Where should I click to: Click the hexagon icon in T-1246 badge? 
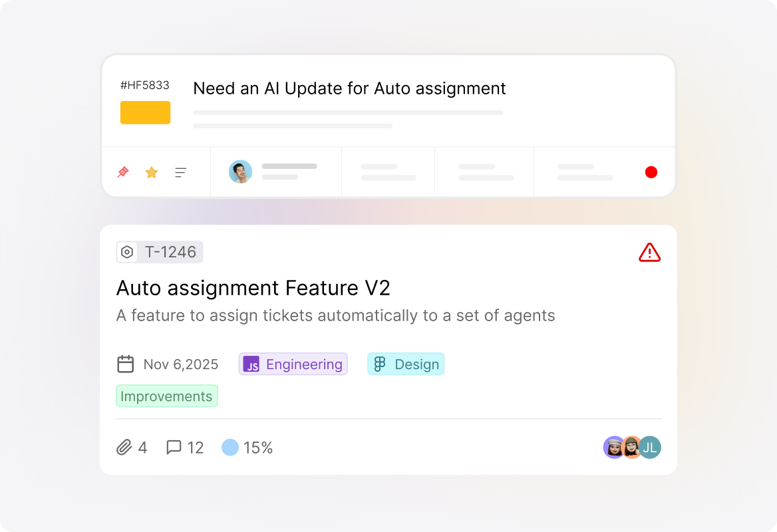[127, 252]
